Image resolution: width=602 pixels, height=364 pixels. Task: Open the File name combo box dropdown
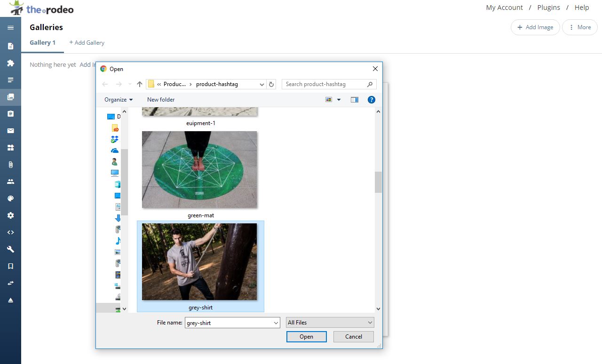pyautogui.click(x=276, y=323)
